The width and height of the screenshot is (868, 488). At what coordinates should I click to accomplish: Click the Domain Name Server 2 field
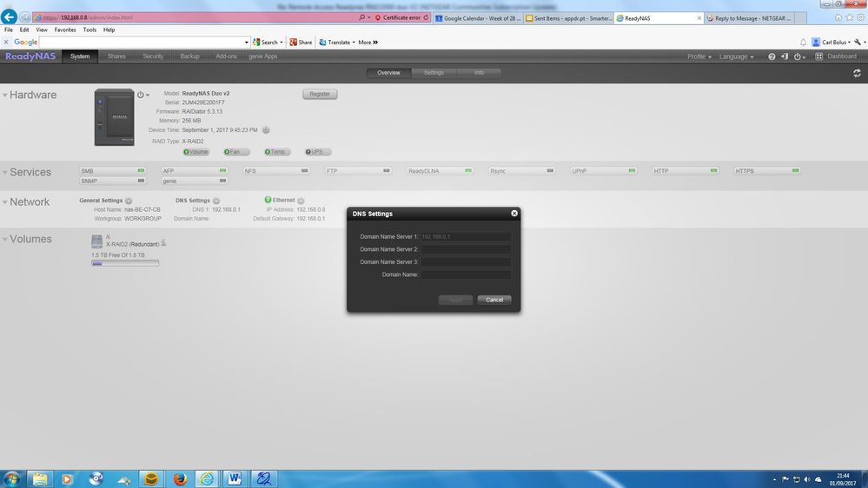466,249
